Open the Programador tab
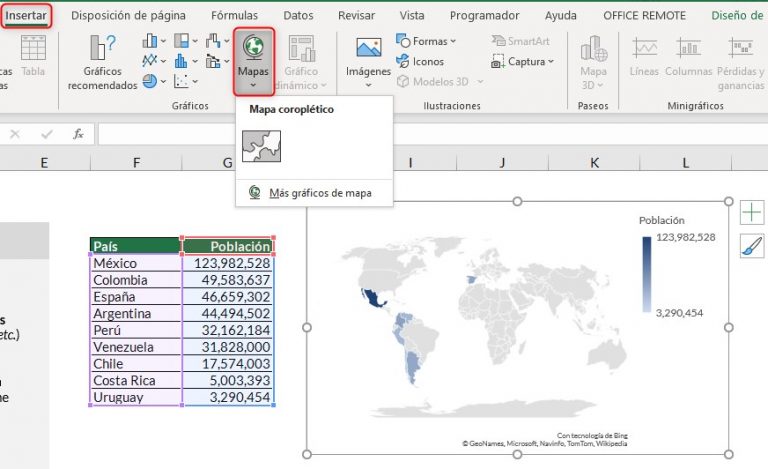This screenshot has height=469, width=768. pyautogui.click(x=484, y=16)
